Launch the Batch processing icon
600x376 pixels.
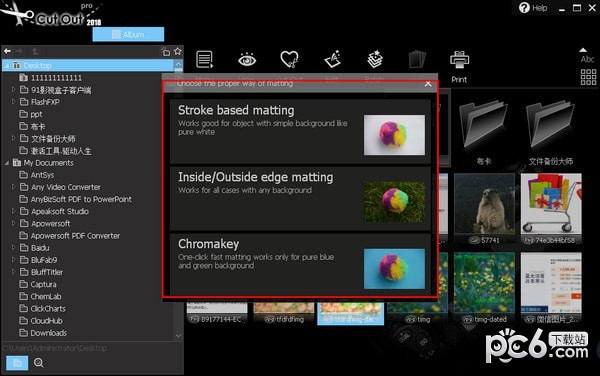tap(375, 60)
